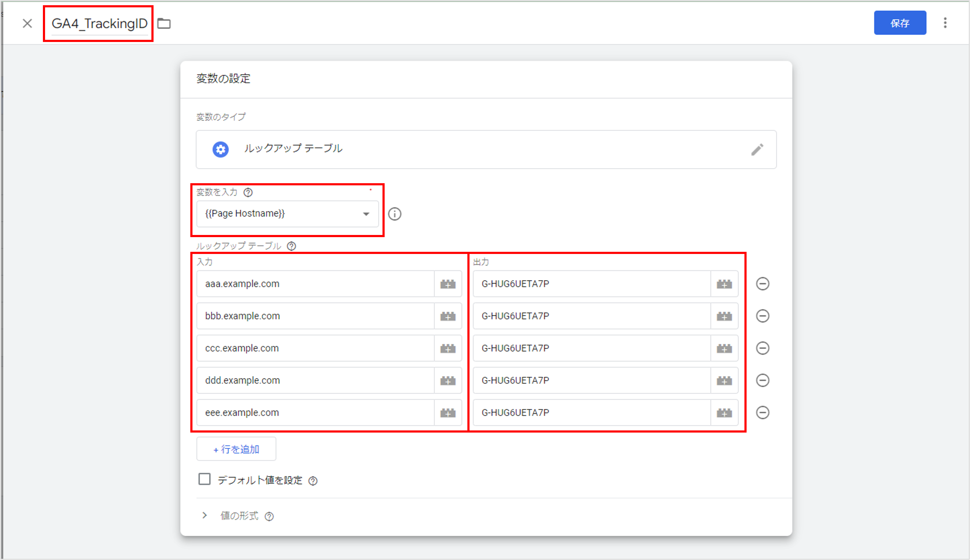Close the variable editor with the X icon
This screenshot has height=560, width=970.
tap(27, 24)
